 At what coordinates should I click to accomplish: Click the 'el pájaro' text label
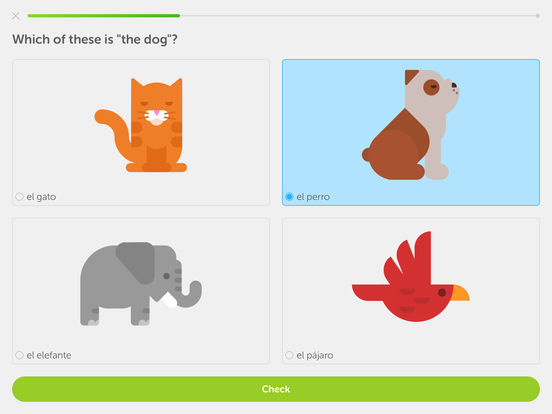click(315, 356)
